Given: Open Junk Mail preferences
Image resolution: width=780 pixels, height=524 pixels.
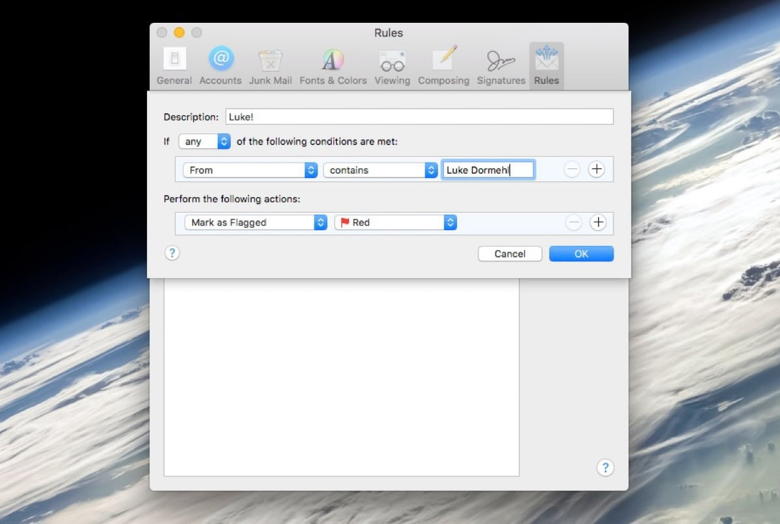Looking at the screenshot, I should click(270, 66).
